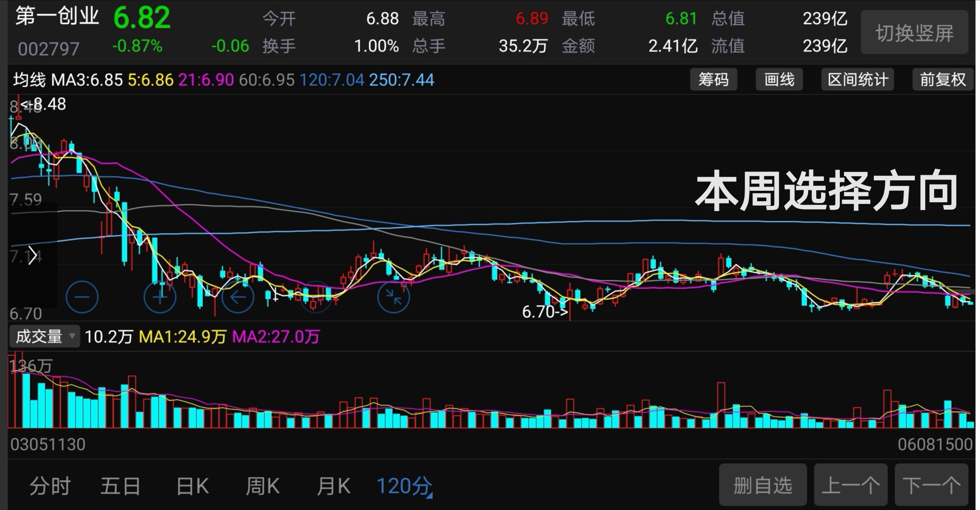Open the 筹码 chip distribution panel
Image resolution: width=980 pixels, height=510 pixels.
pyautogui.click(x=714, y=79)
